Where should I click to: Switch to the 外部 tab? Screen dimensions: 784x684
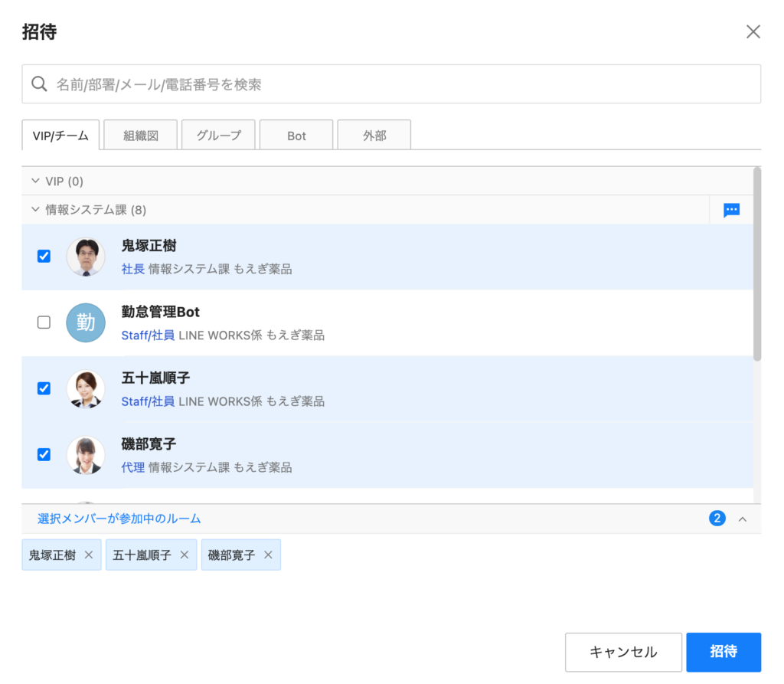[x=374, y=136]
